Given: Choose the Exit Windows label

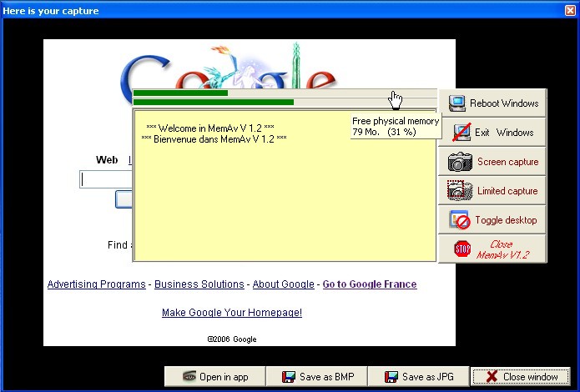Looking at the screenshot, I should point(504,133).
